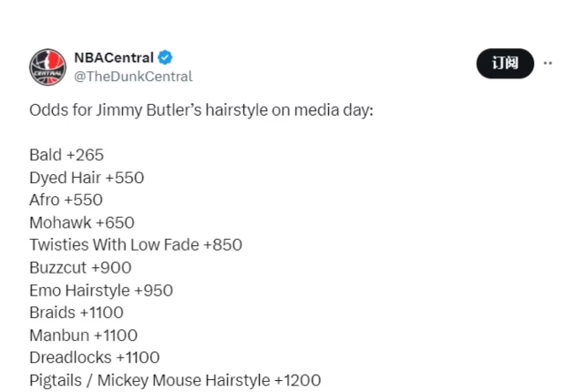Click the "Manbun +1100" line

coord(83,335)
